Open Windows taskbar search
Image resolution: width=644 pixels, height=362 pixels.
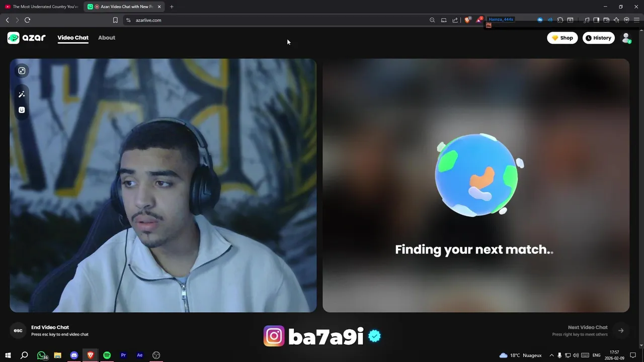pyautogui.click(x=24, y=355)
